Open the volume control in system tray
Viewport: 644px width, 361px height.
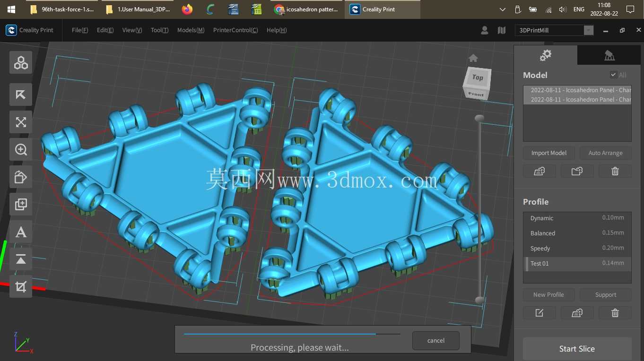click(x=562, y=9)
